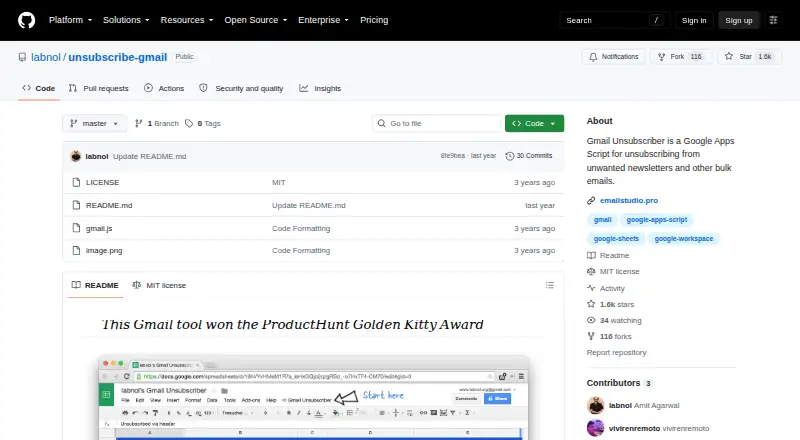Click the google-sheets topic tag
This screenshot has height=440, width=800.
616,238
